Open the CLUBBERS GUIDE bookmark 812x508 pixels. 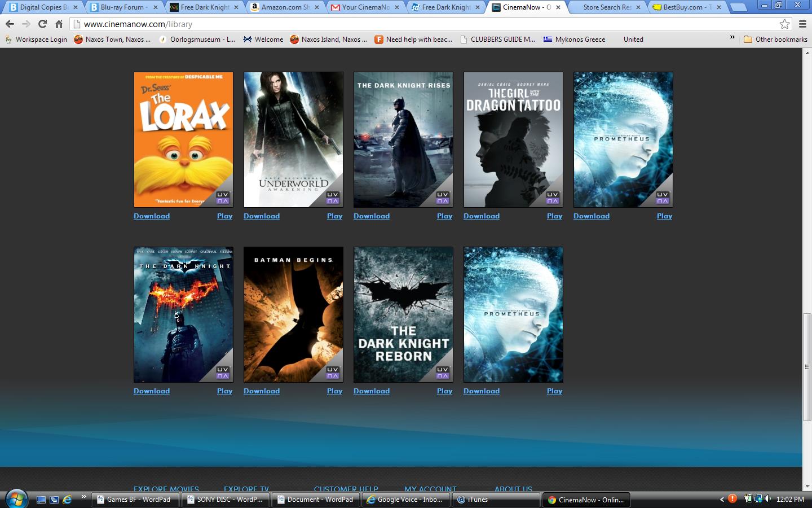tap(498, 40)
